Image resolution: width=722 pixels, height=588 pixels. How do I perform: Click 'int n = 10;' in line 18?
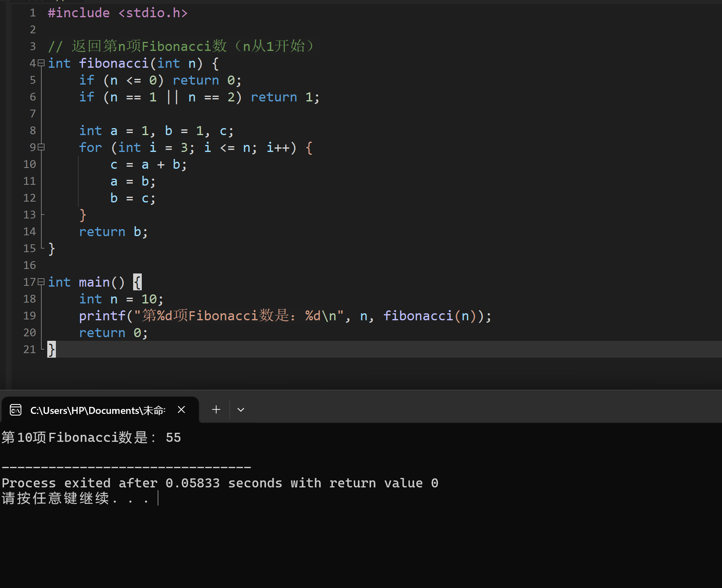click(x=121, y=299)
